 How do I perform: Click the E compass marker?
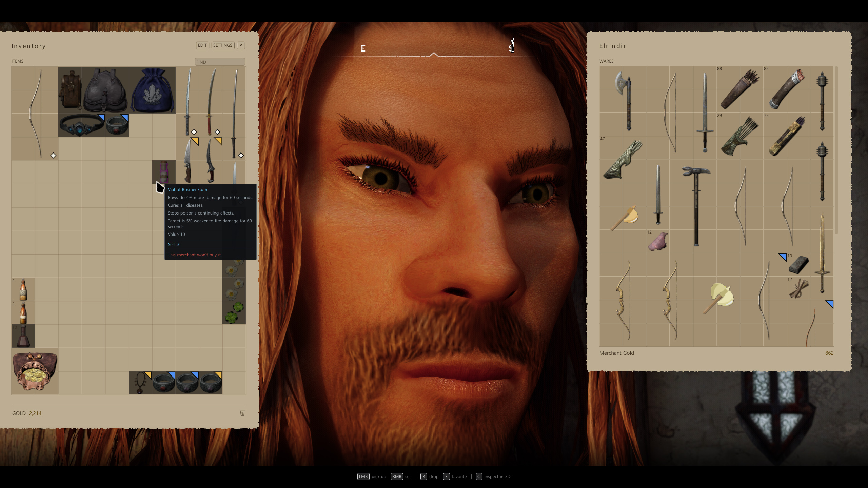click(363, 48)
